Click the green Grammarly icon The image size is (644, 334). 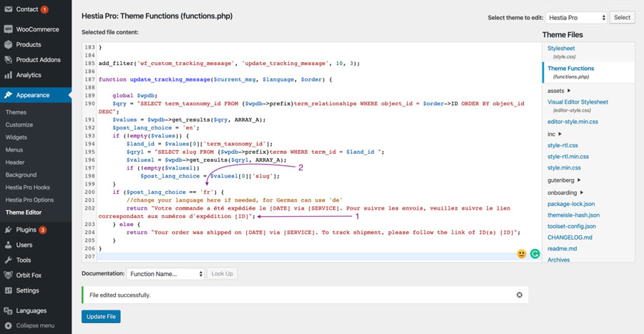pos(535,254)
